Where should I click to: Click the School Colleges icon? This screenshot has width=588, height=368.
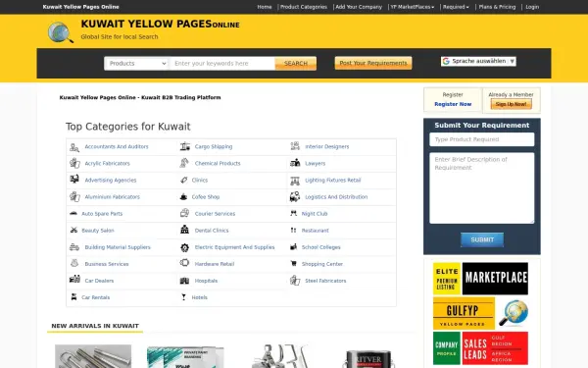coord(293,246)
